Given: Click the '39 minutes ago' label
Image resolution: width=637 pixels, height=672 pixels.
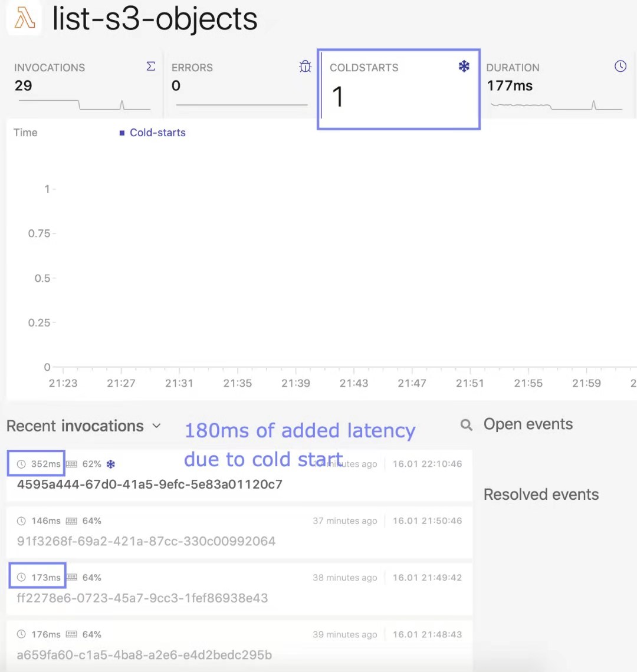Looking at the screenshot, I should click(345, 634).
